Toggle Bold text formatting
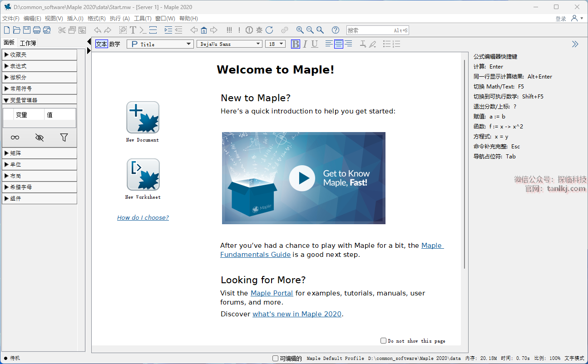The width and height of the screenshot is (588, 364). click(x=296, y=44)
